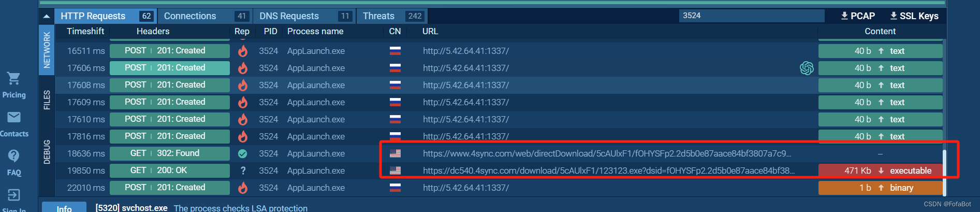The width and height of the screenshot is (980, 212).
Task: Download SSL Keys
Action: 914,16
